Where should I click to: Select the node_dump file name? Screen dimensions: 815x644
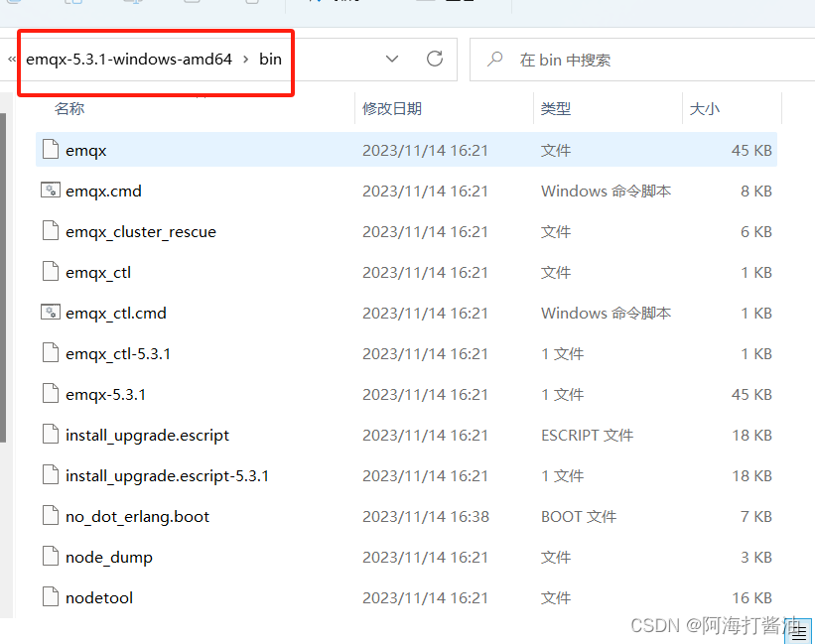[x=109, y=558]
